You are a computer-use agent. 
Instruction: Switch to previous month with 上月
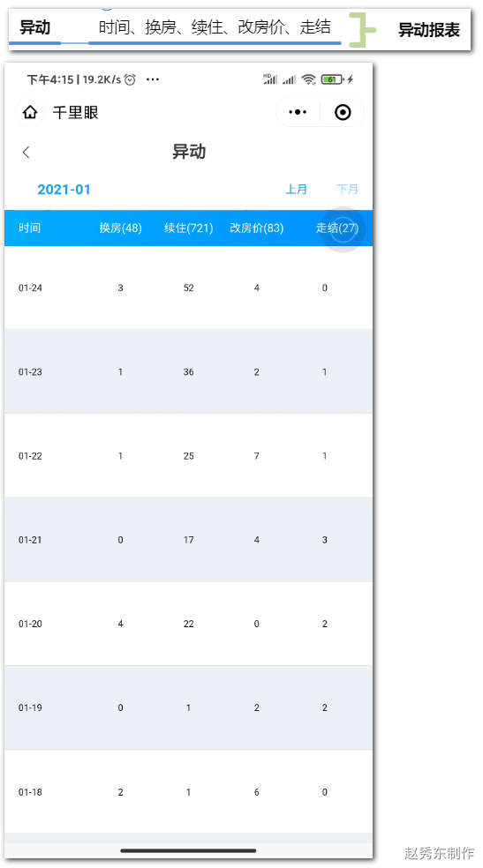pos(297,190)
